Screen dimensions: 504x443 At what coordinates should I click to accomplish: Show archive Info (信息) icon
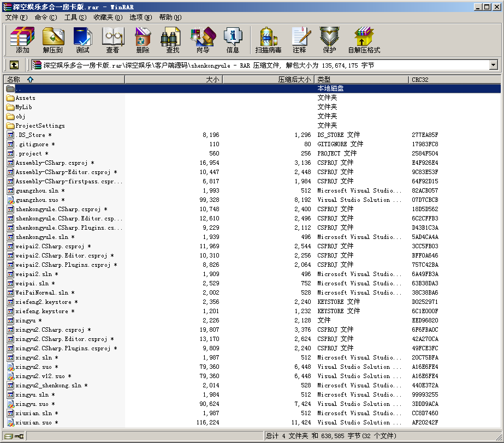[233, 40]
